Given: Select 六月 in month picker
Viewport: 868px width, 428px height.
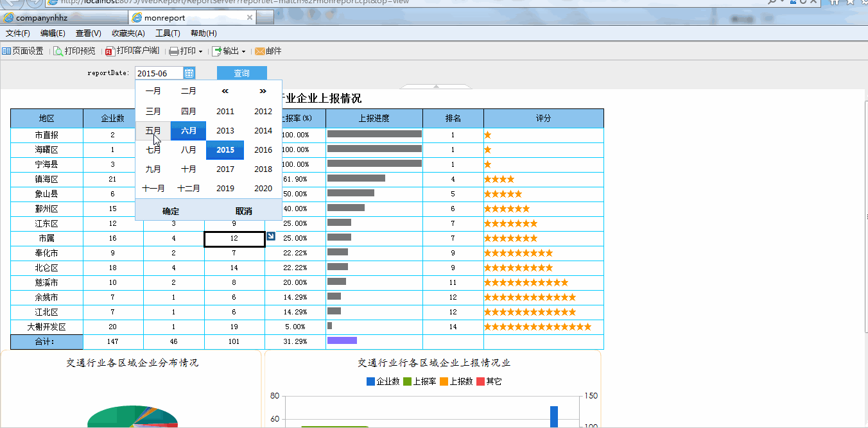Looking at the screenshot, I should pos(188,130).
